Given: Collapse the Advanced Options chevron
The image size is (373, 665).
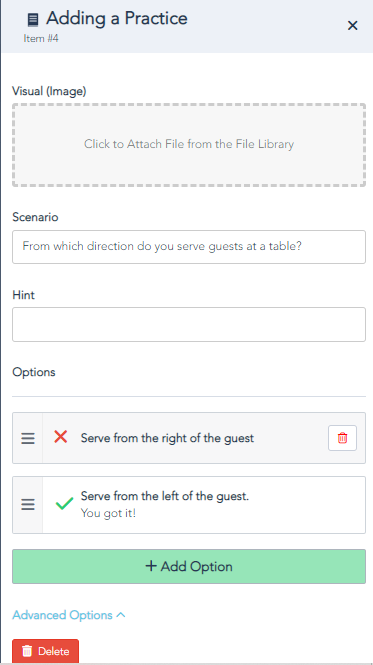Looking at the screenshot, I should tap(121, 615).
